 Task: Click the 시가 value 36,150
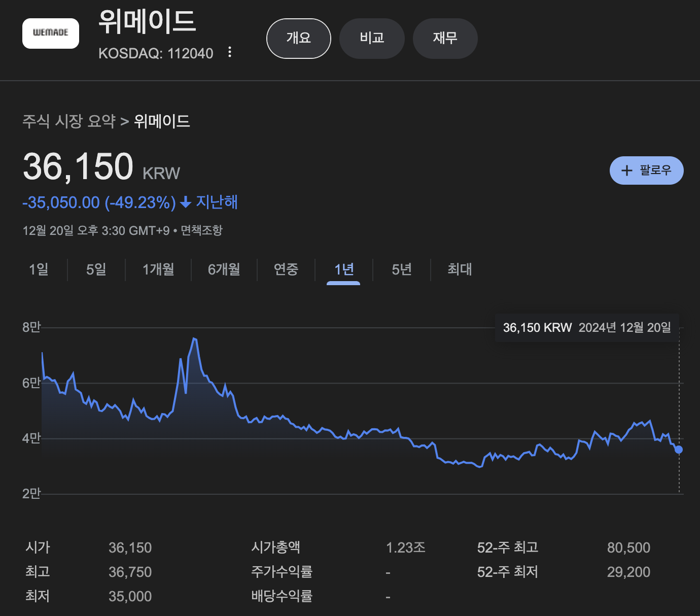(x=130, y=548)
